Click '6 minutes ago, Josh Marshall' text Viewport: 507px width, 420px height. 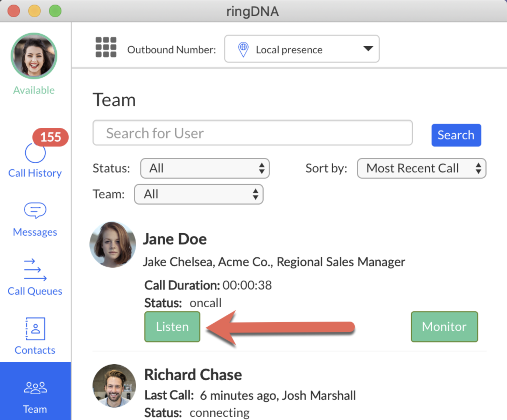(x=278, y=396)
